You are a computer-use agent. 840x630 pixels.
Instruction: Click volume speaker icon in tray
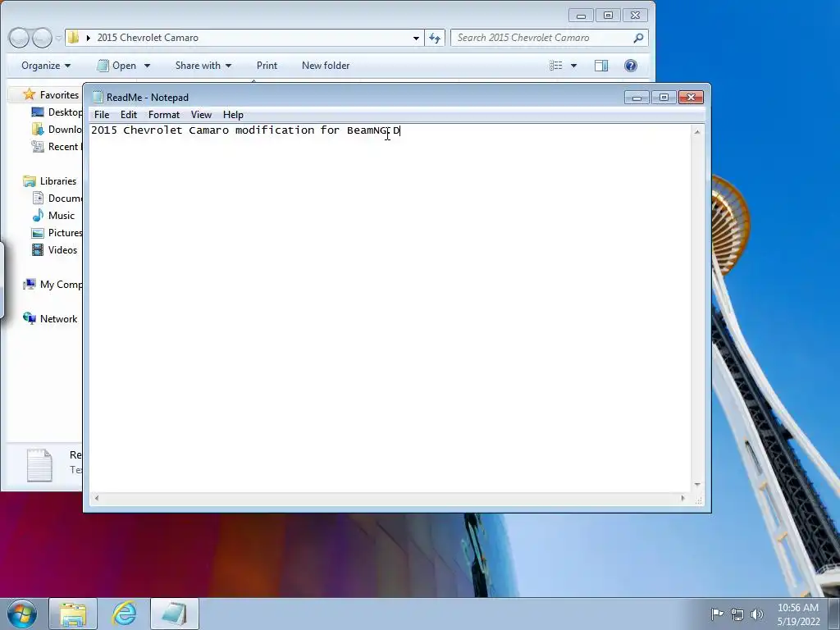pyautogui.click(x=757, y=614)
